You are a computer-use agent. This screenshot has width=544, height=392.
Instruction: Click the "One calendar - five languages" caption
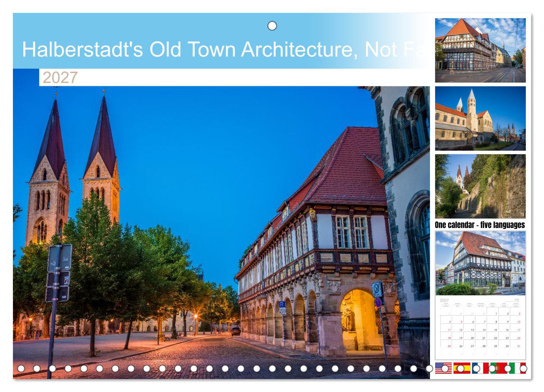pos(480,225)
